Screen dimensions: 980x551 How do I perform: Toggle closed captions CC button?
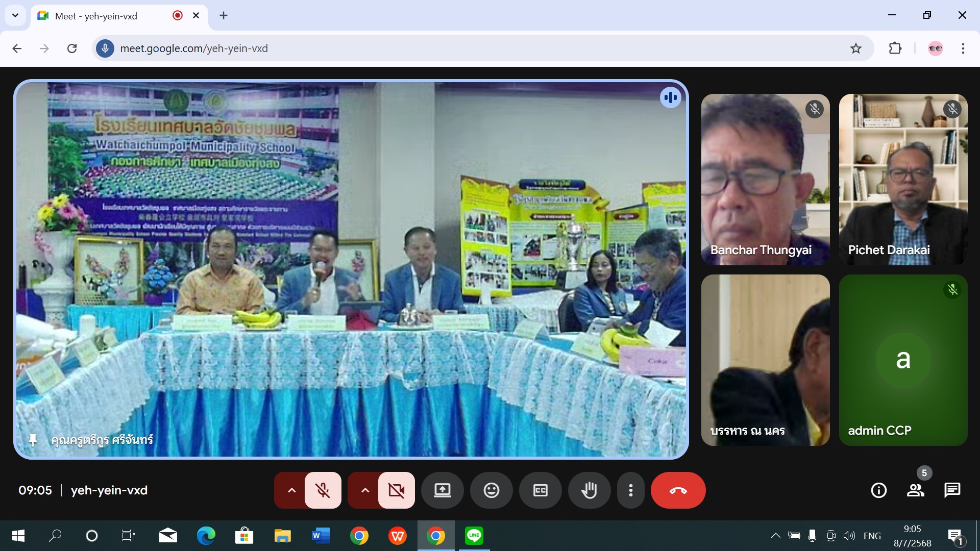[x=540, y=490]
